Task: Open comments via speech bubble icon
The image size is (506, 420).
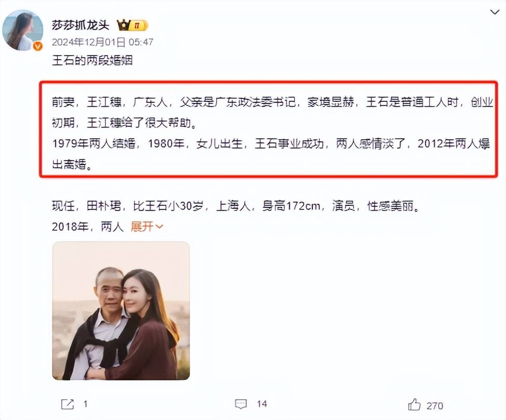Action: pos(241,404)
